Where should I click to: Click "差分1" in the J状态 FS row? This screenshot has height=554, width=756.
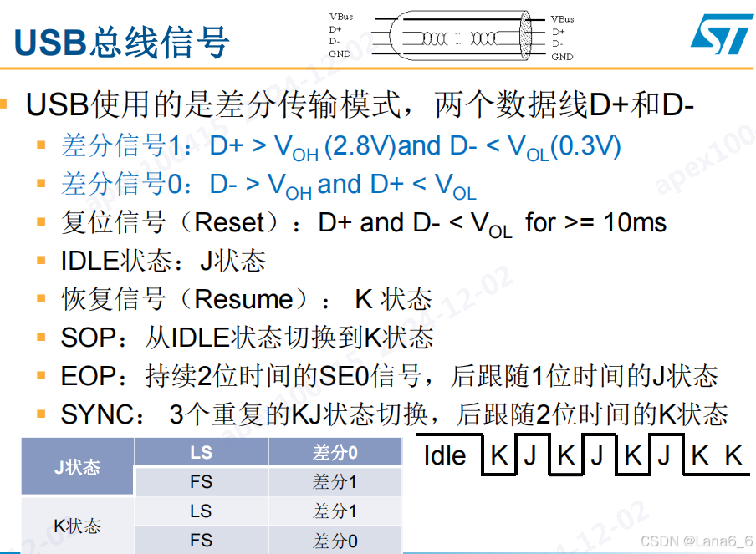[x=335, y=482]
